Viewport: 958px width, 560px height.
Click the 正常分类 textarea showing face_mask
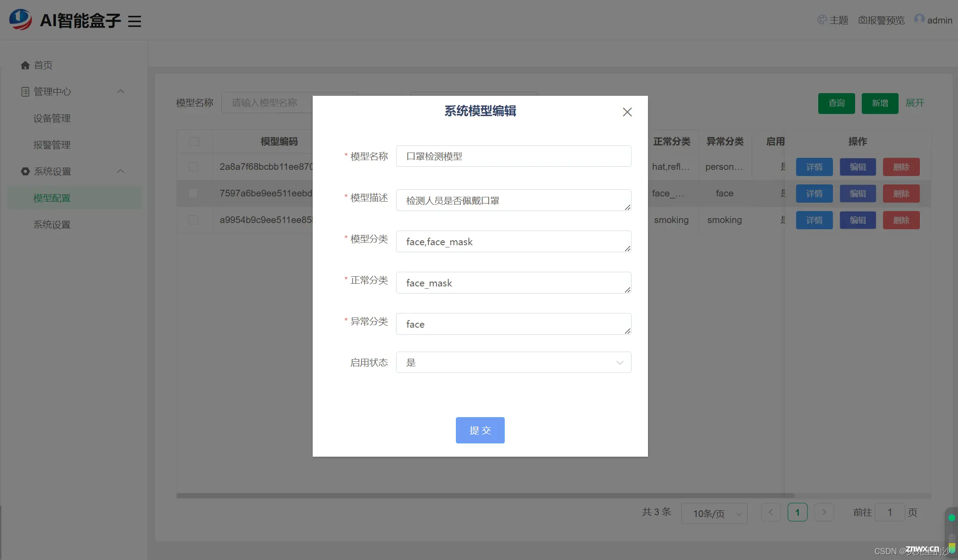[x=514, y=283]
